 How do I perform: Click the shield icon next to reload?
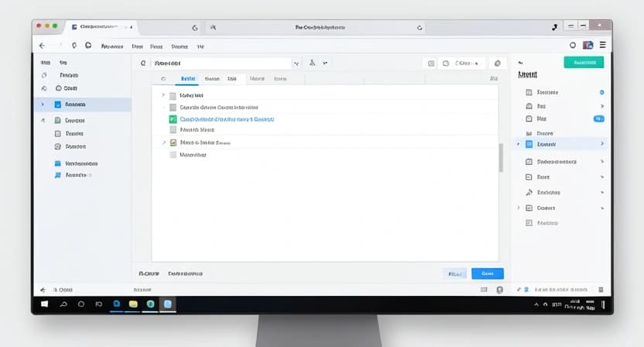click(74, 45)
